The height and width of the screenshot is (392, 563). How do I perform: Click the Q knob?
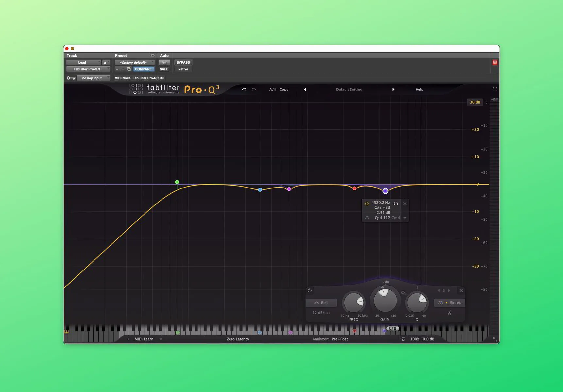pos(417,302)
